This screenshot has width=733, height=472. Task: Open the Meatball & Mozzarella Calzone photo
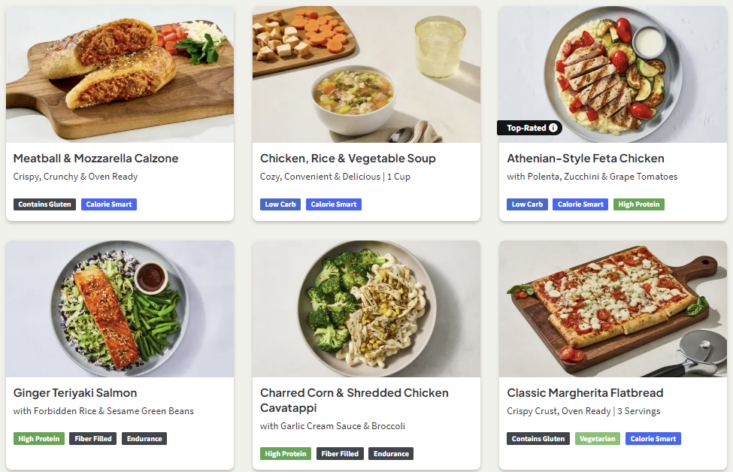[120, 74]
